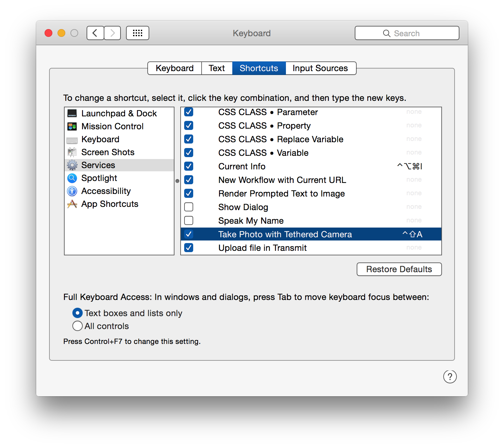Select the Shortcuts tab
Viewport: 504px width, 448px height.
click(259, 68)
